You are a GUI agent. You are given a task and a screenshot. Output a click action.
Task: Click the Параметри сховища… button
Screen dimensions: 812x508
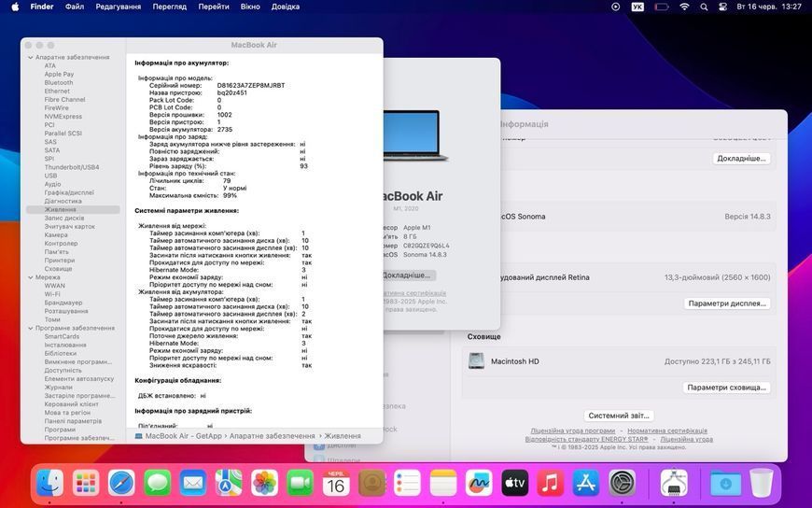[x=726, y=388]
